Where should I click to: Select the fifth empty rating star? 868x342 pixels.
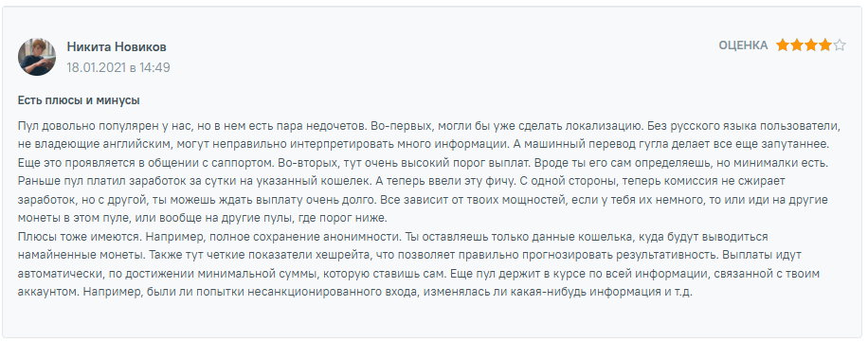coord(840,45)
